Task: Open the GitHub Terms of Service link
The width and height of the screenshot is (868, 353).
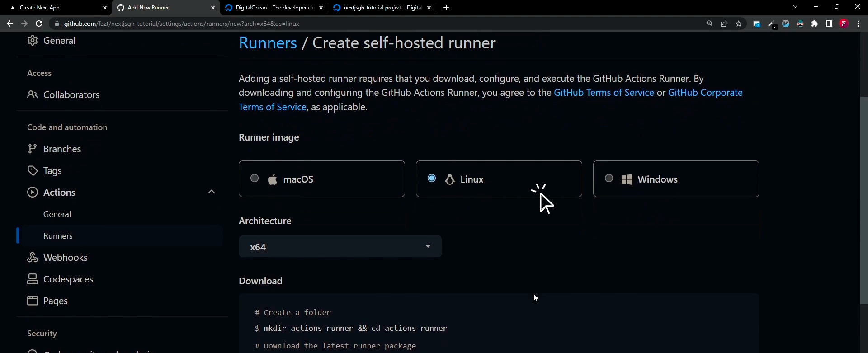Action: [604, 93]
